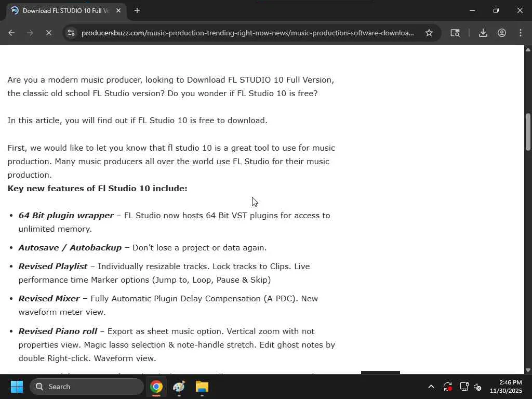Click the '64 Bit plugin wrapper' text
The image size is (532, 399).
pos(66,216)
